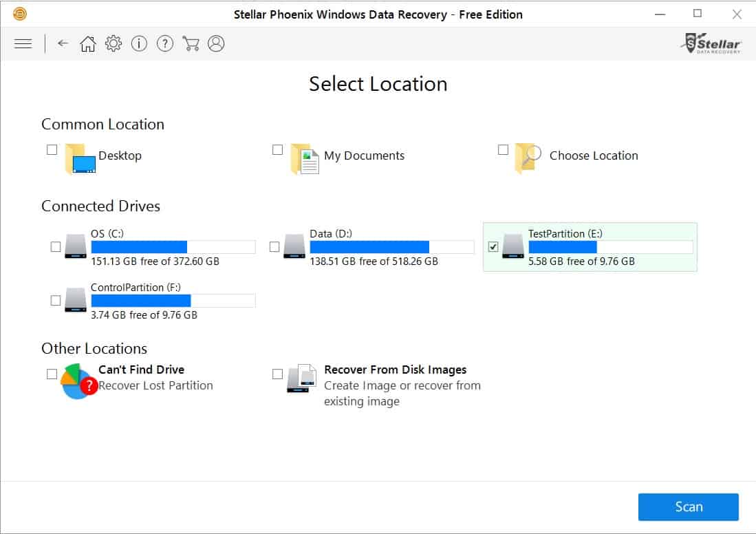756x534 pixels.
Task: Click the Desktop folder icon
Action: click(x=80, y=158)
